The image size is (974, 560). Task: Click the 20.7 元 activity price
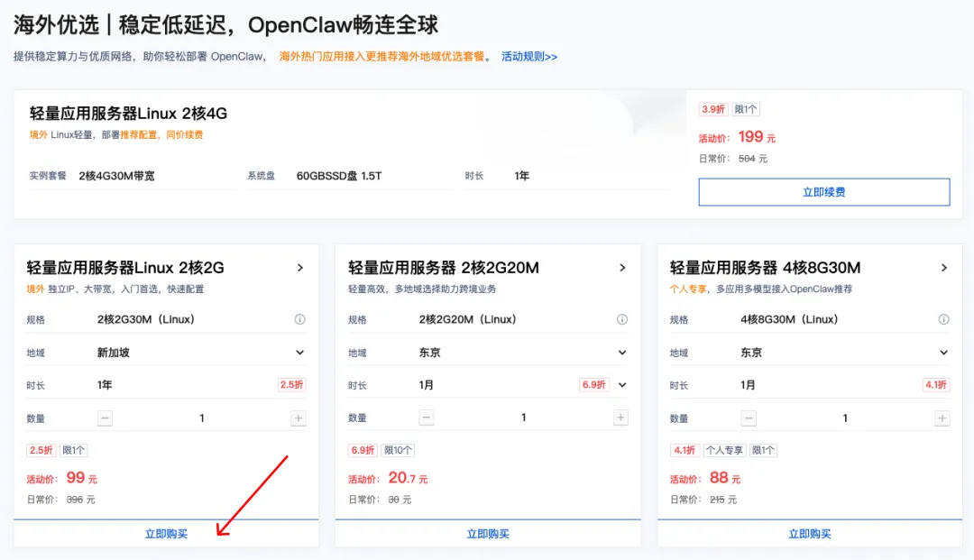point(408,478)
